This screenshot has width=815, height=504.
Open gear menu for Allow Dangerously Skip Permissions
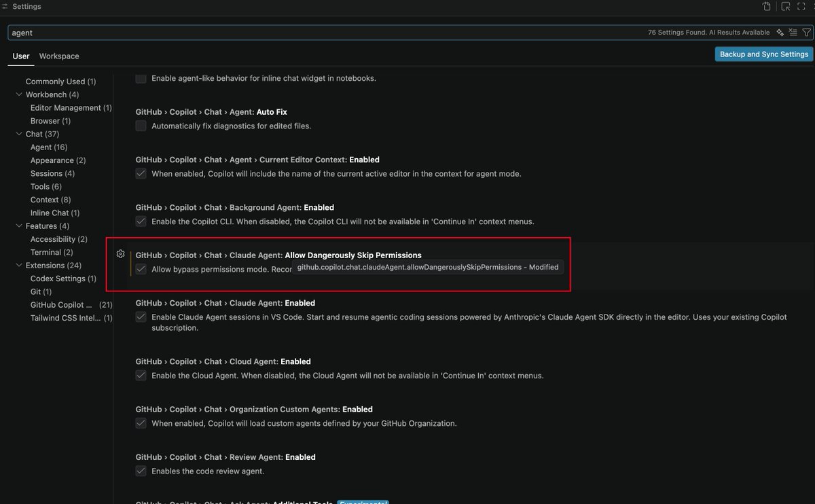coord(120,254)
